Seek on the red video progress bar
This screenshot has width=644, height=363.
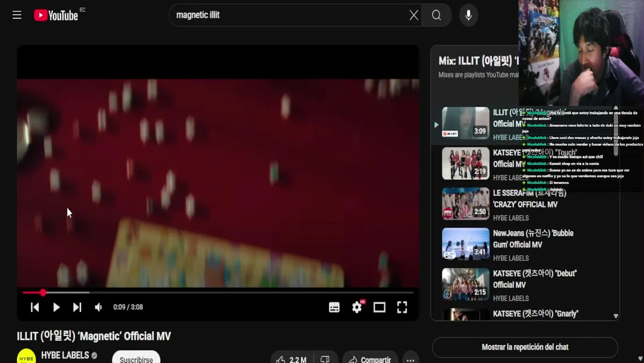coord(218,292)
